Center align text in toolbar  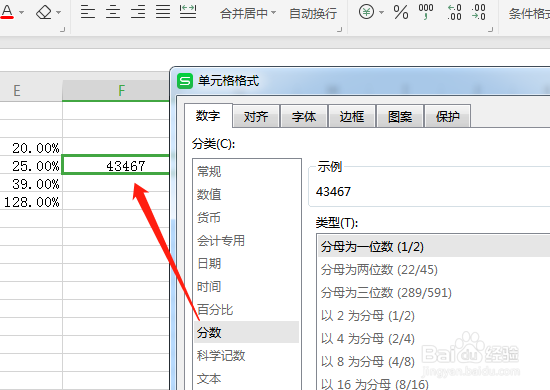click(113, 12)
